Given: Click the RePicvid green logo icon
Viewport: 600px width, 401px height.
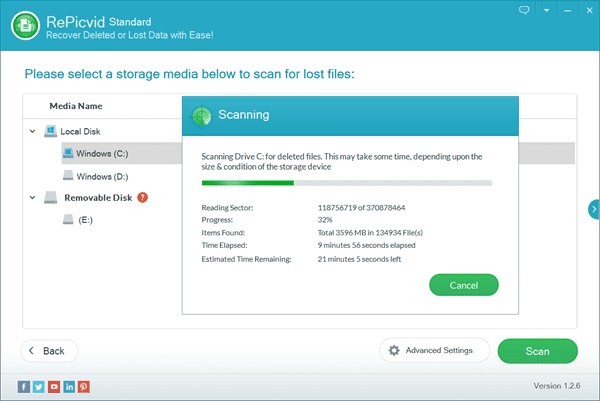Looking at the screenshot, I should [x=25, y=26].
